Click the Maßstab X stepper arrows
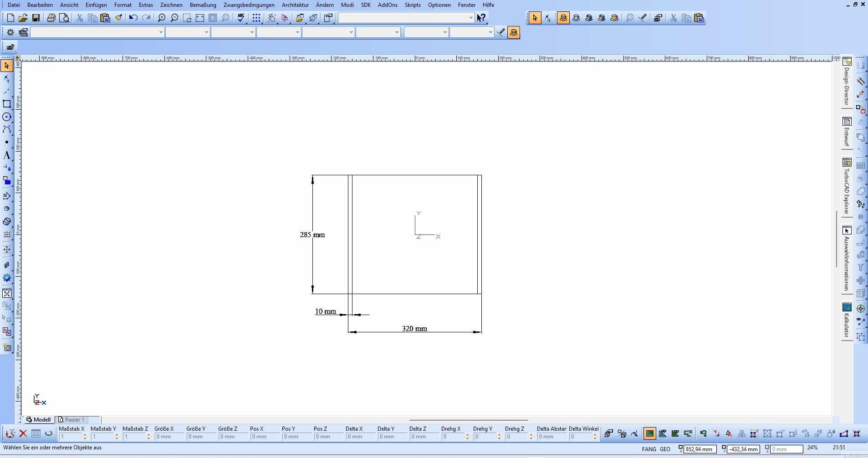The image size is (868, 458). [85, 437]
